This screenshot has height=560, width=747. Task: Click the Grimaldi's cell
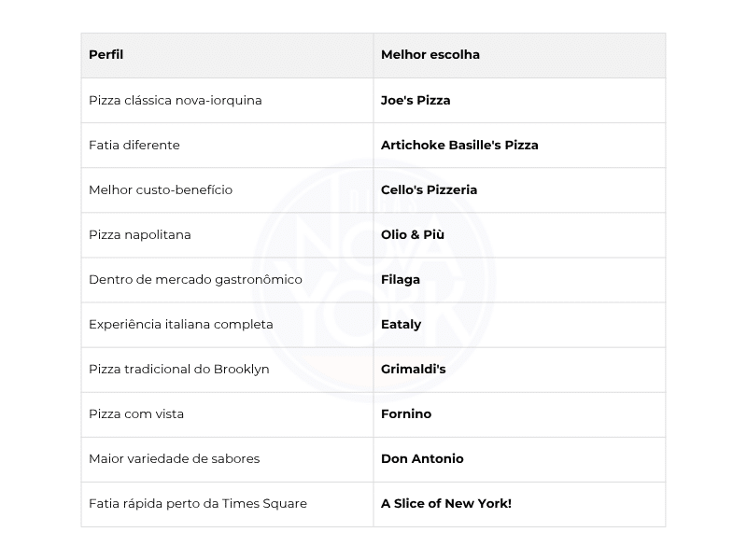[x=413, y=370]
